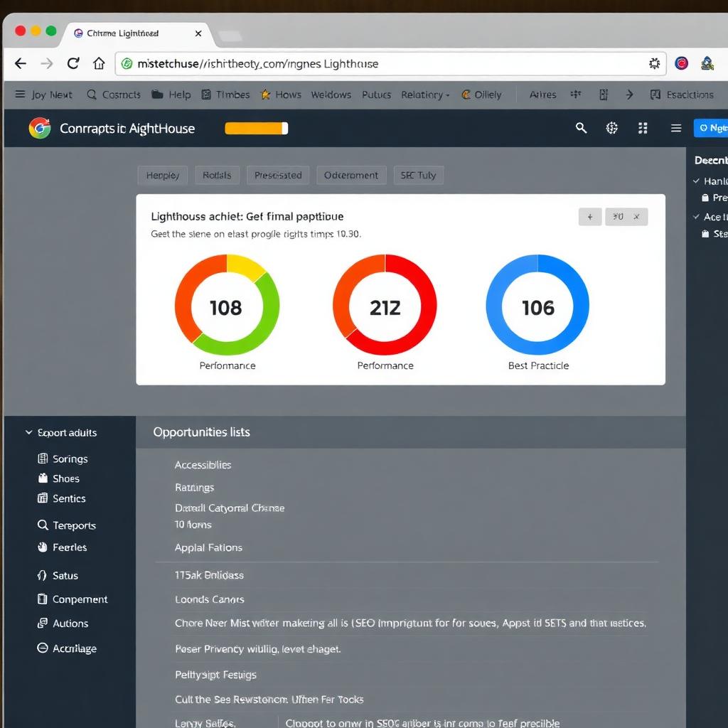Select the Accessibilies opportunity row

click(203, 465)
